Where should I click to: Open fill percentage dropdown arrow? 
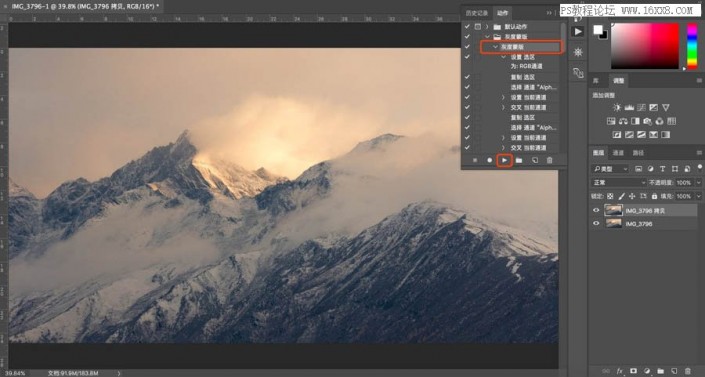[x=699, y=196]
